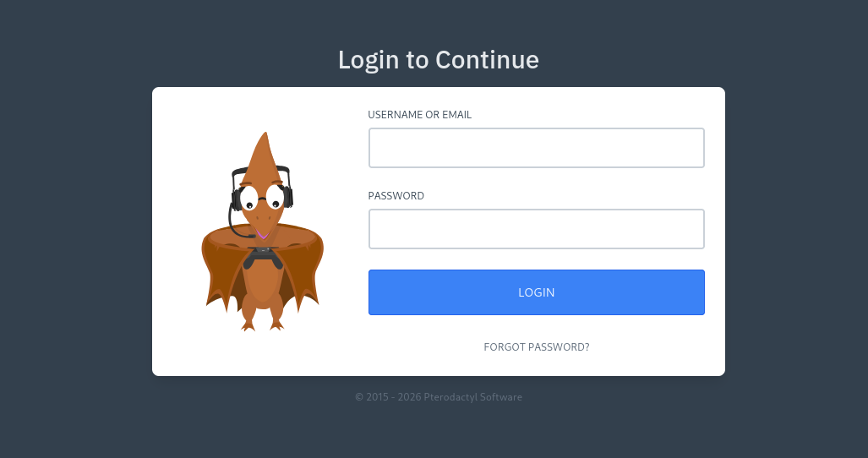This screenshot has width=868, height=458.
Task: Open the FORGOT PASSWORD? link
Action: 537,346
